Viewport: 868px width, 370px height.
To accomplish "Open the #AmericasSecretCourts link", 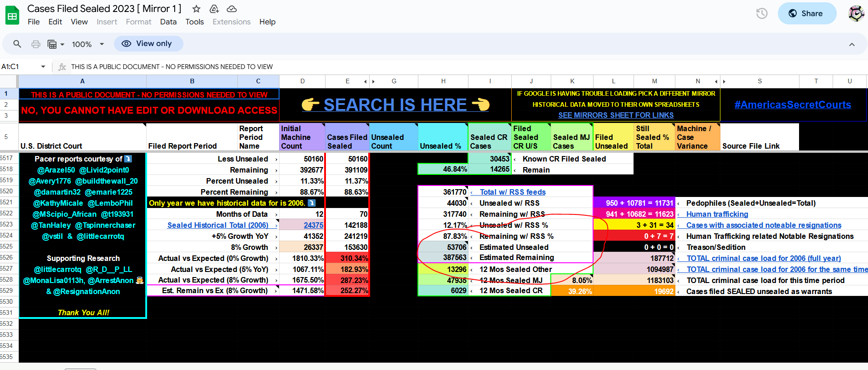I will 793,104.
